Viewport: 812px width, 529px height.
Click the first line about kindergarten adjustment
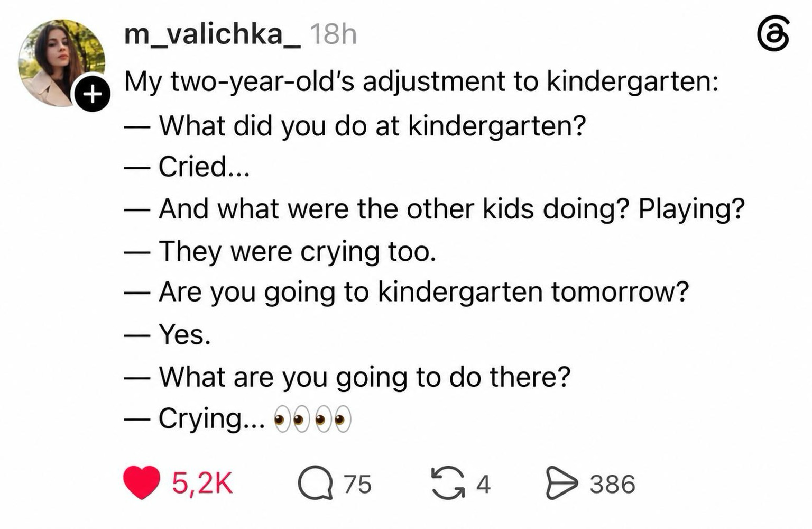(421, 83)
